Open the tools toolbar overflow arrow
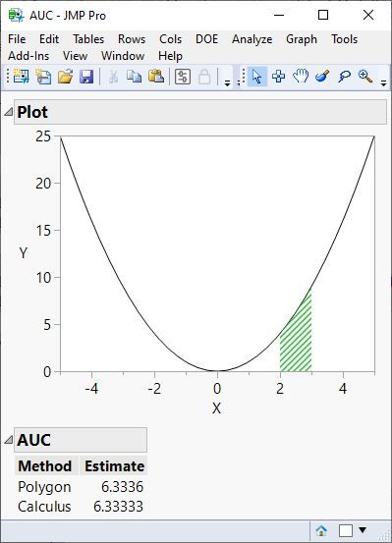Image resolution: width=392 pixels, height=543 pixels. coord(383,82)
